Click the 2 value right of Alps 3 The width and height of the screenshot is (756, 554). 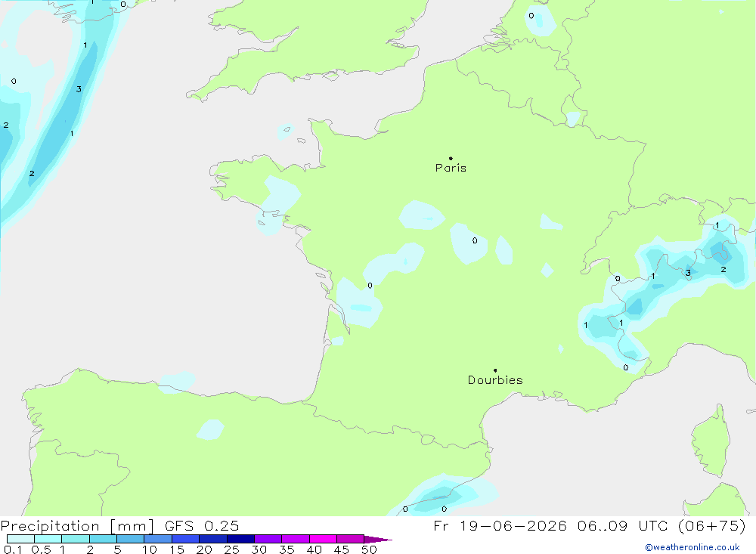click(x=723, y=270)
